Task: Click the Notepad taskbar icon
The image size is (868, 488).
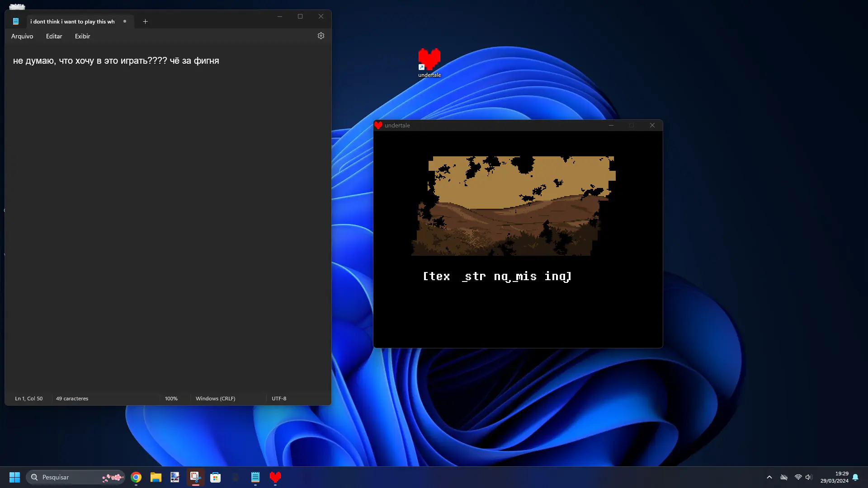Action: pos(255,477)
